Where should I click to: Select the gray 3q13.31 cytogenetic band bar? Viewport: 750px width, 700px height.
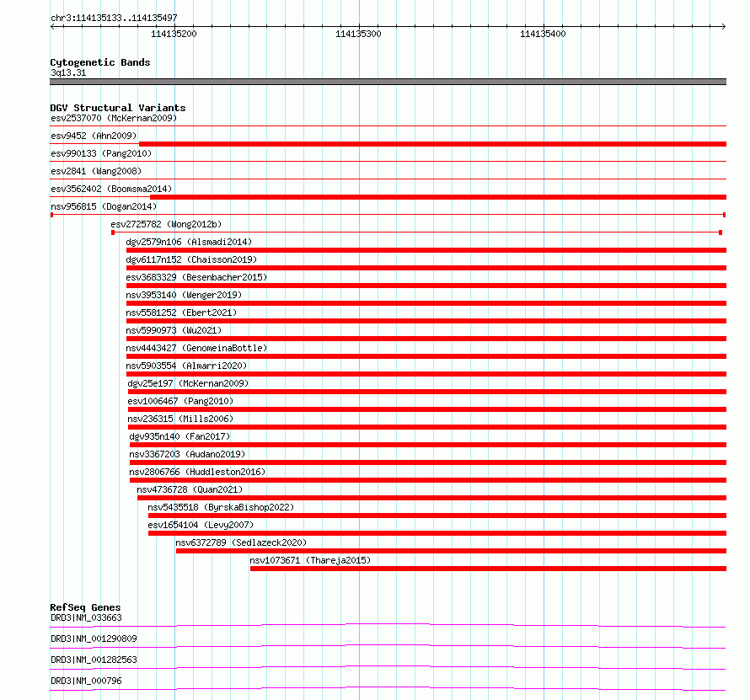click(x=388, y=82)
